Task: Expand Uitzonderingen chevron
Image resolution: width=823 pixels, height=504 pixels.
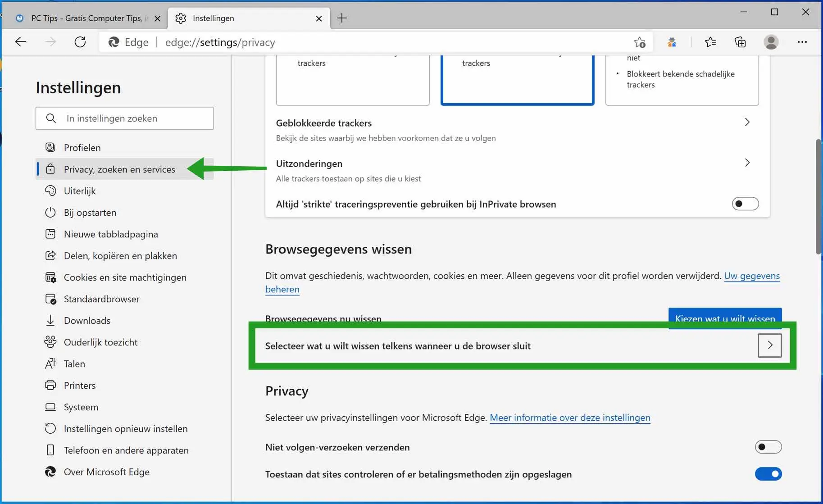Action: [747, 163]
